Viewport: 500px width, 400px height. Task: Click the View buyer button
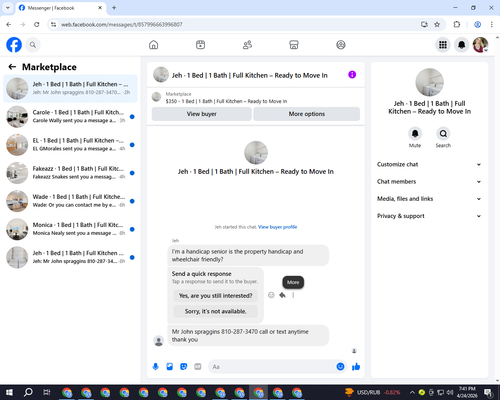click(x=202, y=114)
